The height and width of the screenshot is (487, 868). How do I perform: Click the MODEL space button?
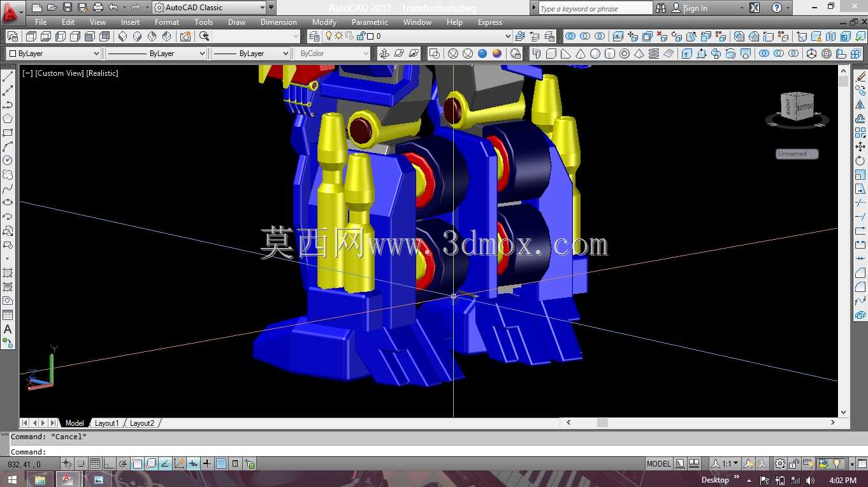tap(658, 463)
